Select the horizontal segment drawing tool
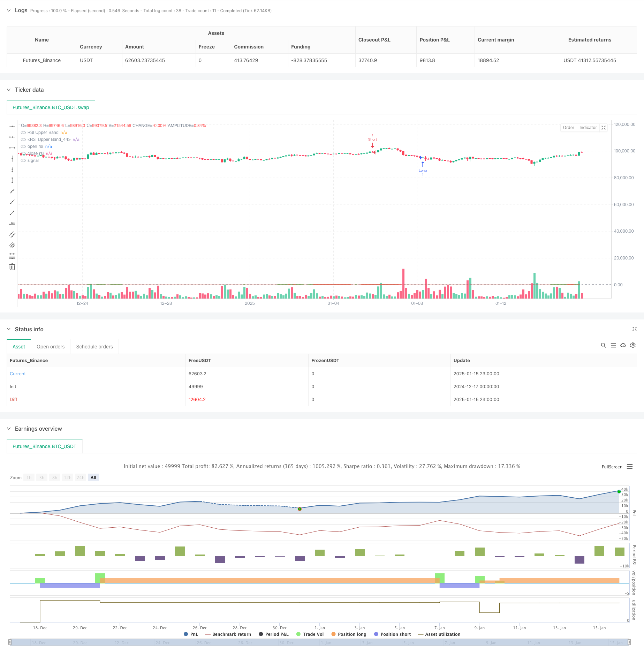 click(x=12, y=148)
